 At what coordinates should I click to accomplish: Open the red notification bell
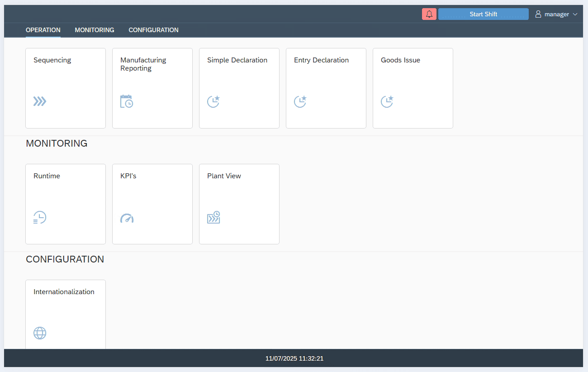pos(429,14)
